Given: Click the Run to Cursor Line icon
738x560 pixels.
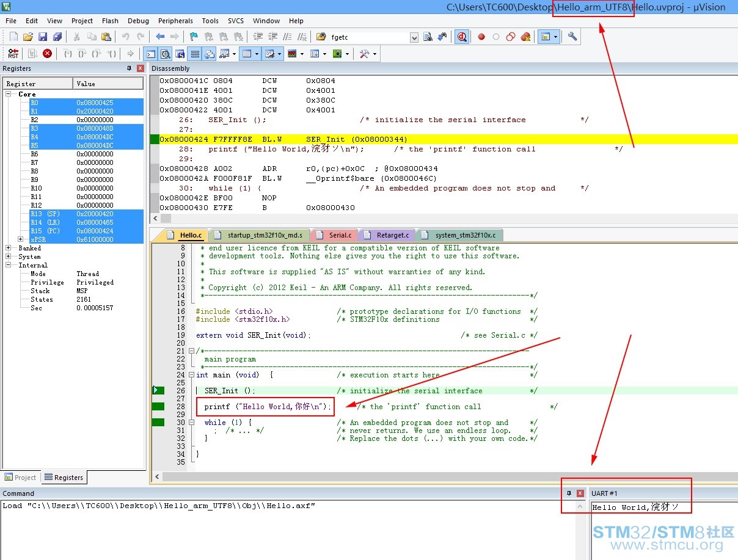Looking at the screenshot, I should point(112,54).
